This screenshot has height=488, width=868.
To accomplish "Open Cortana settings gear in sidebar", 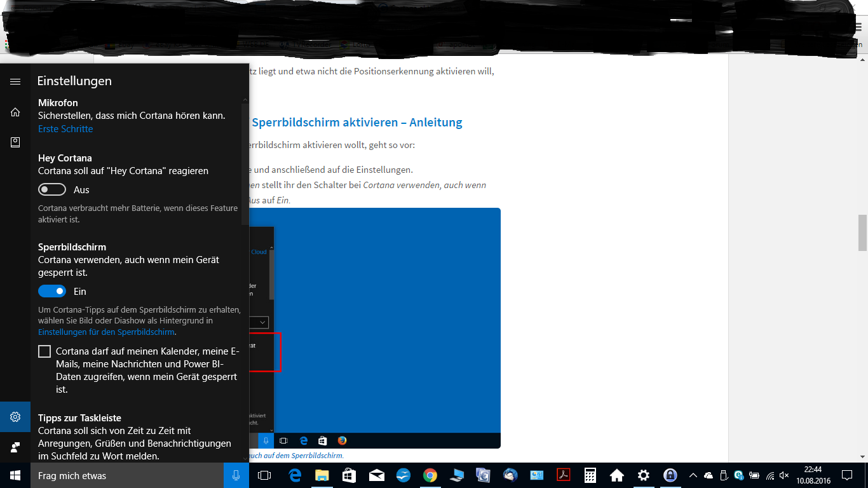I will [x=15, y=417].
